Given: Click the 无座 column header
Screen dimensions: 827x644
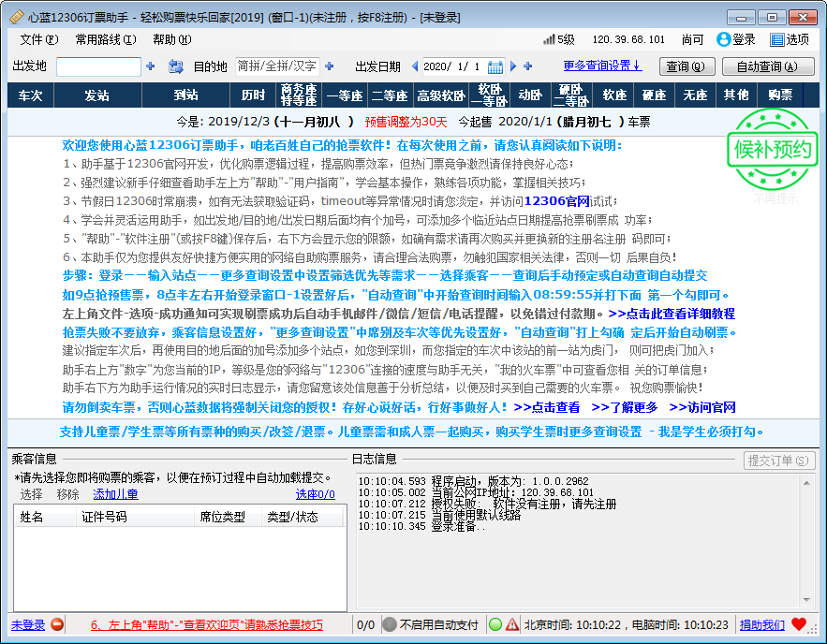Looking at the screenshot, I should point(695,95).
